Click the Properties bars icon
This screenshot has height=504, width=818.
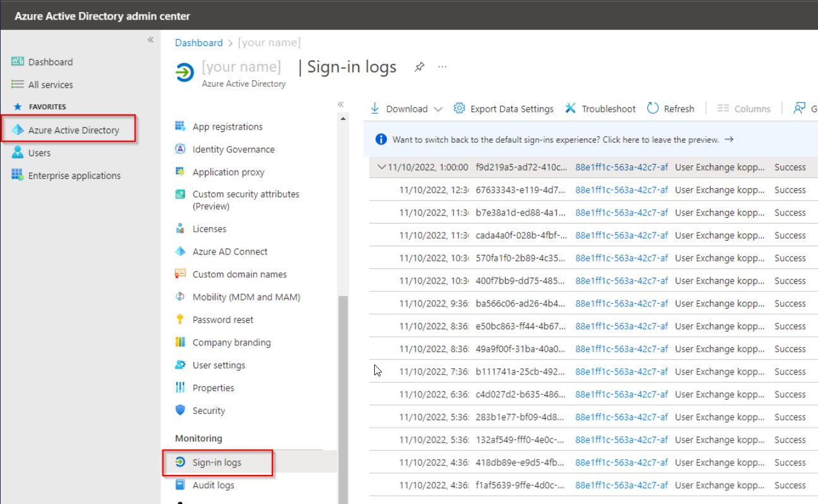pos(180,388)
